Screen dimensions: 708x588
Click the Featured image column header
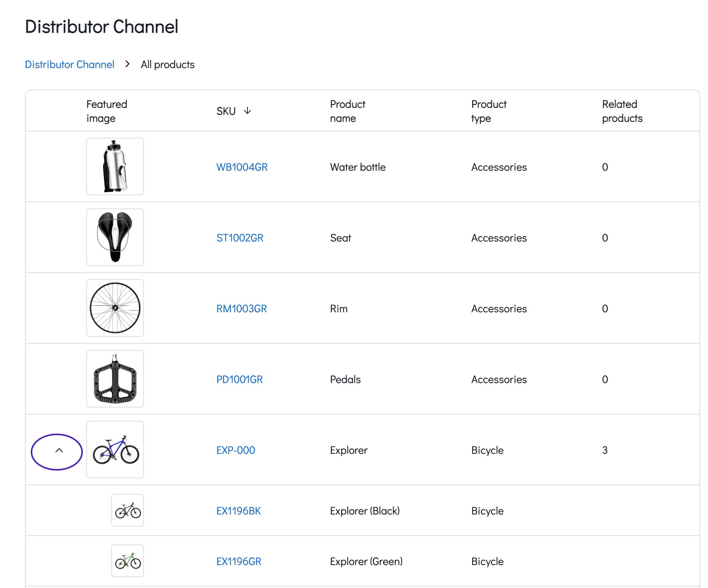click(x=107, y=111)
